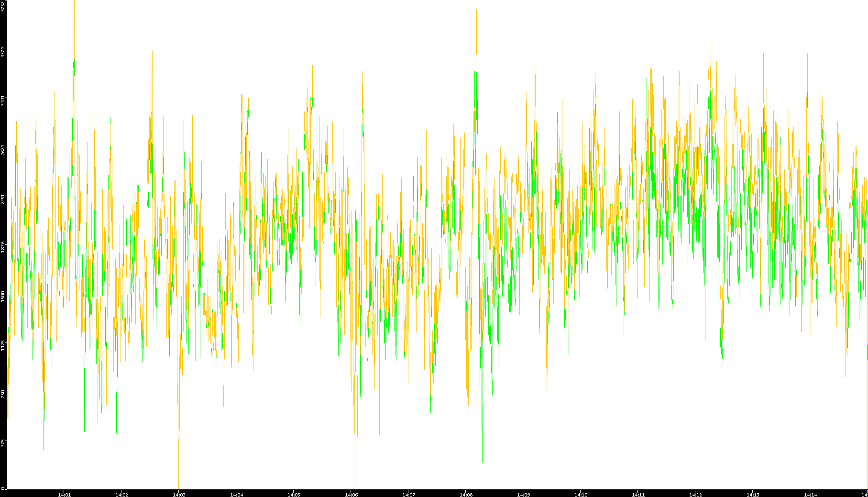Select the 750 value axis label
This screenshot has width=868, height=497.
pyautogui.click(x=3, y=394)
